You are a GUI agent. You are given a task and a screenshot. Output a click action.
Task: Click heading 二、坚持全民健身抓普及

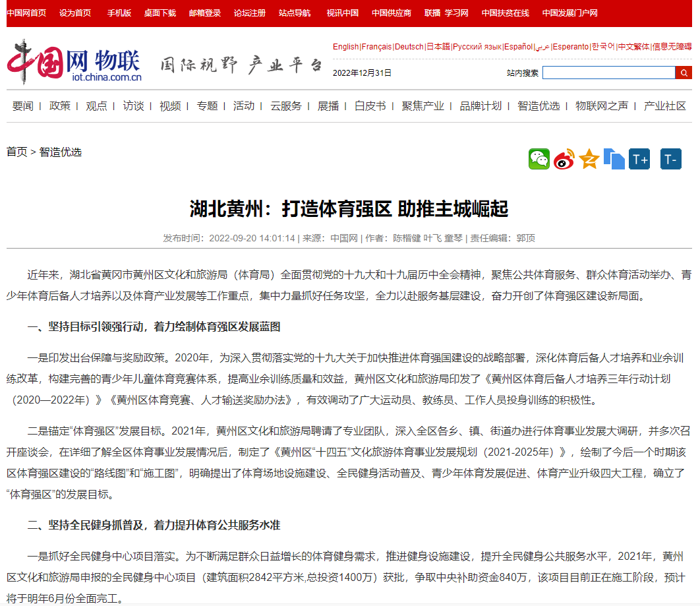[x=154, y=525]
